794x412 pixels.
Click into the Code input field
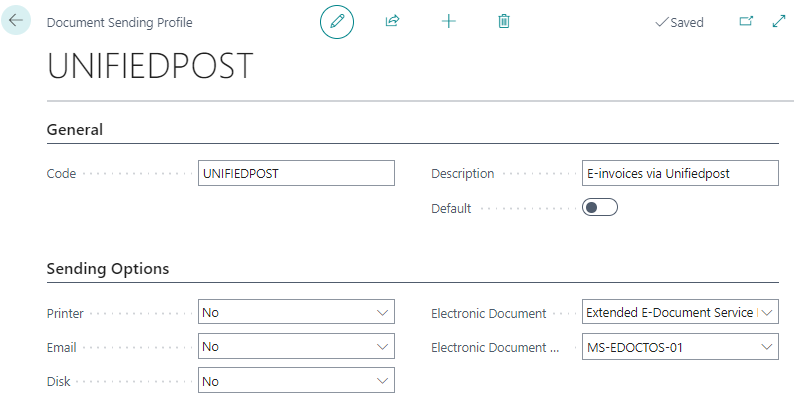click(296, 173)
